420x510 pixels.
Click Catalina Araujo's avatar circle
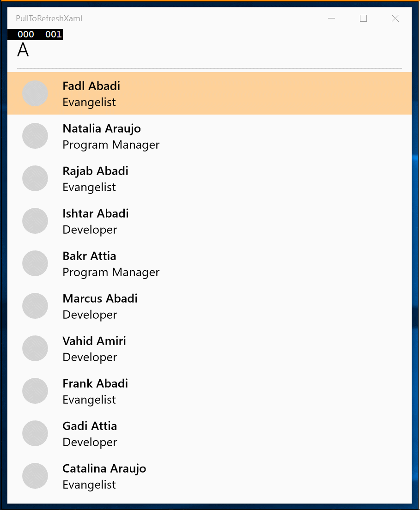coord(35,476)
